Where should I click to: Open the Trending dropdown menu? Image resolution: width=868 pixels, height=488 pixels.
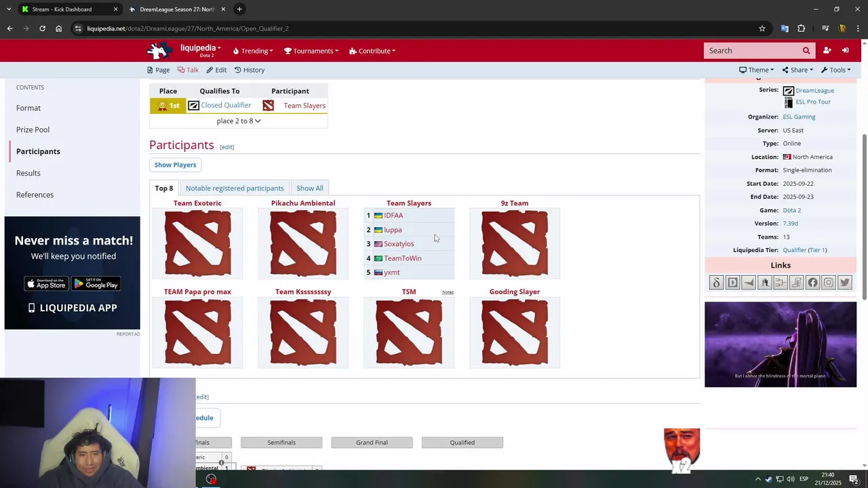pos(253,51)
